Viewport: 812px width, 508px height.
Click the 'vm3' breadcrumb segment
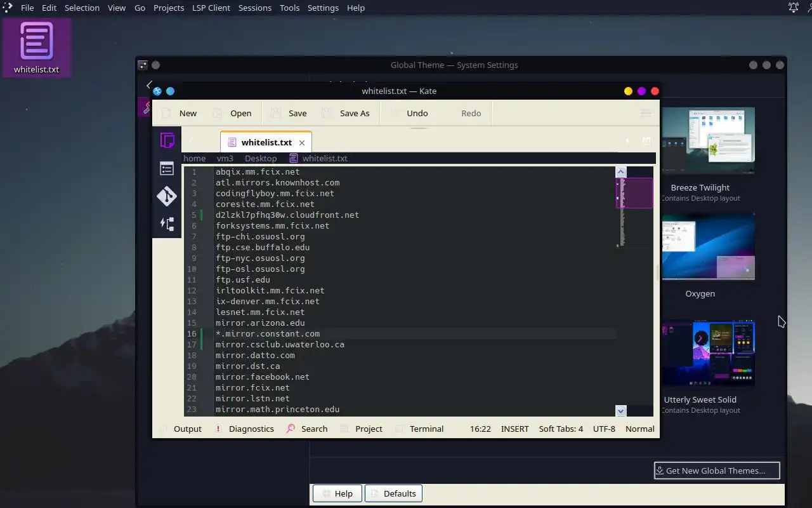[x=225, y=158]
